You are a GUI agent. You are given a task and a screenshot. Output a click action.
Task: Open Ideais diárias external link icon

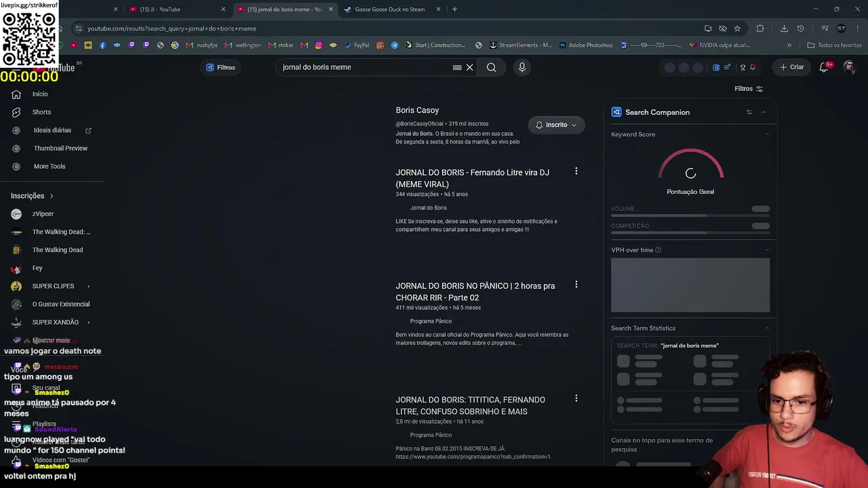pyautogui.click(x=88, y=130)
